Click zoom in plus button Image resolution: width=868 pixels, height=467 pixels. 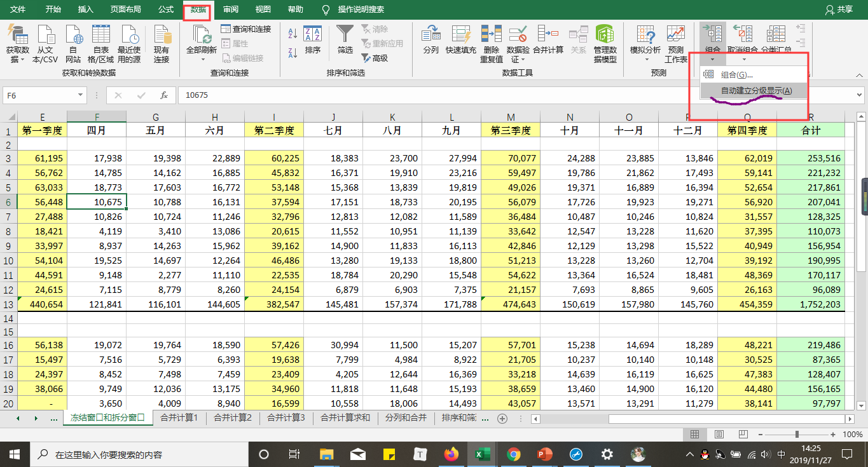click(x=834, y=435)
